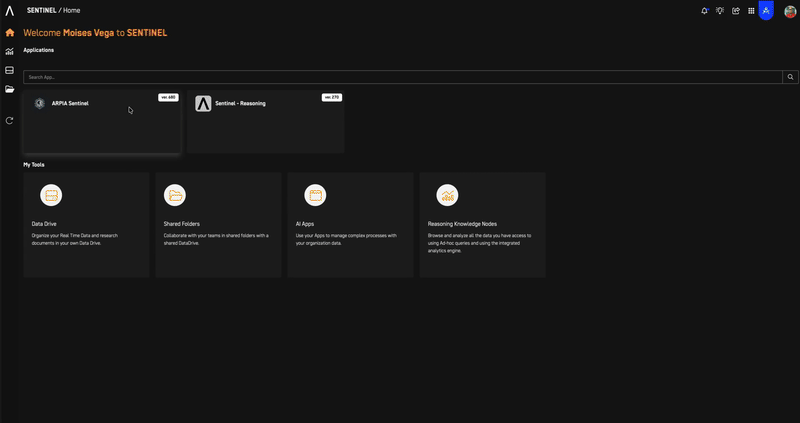
Task: Click the ver. 680 badge on ARPIA Sentinel
Action: pos(168,97)
